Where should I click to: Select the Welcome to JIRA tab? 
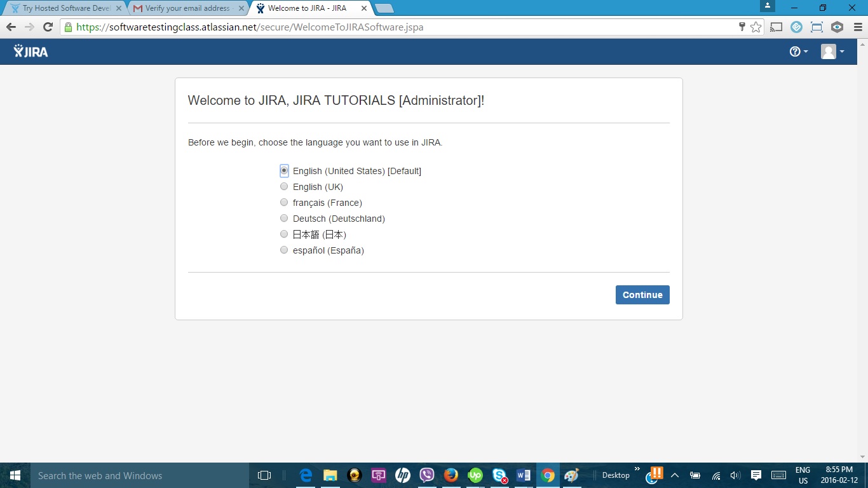[x=310, y=8]
